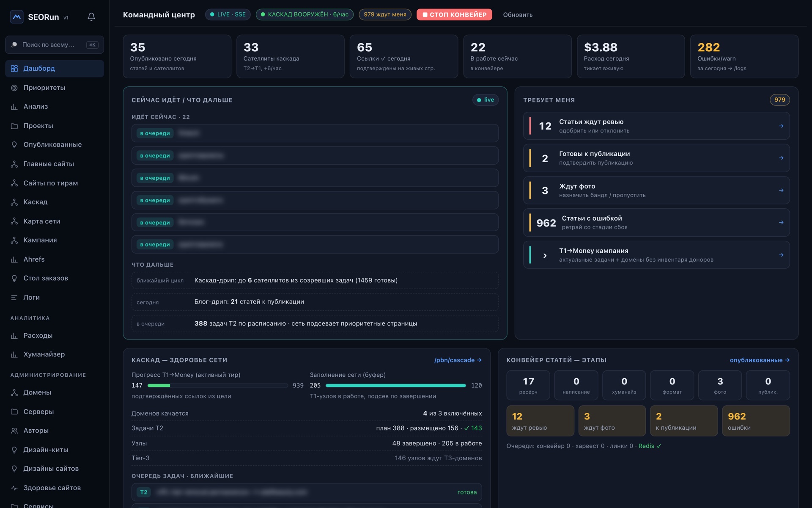
Task: Open Каскад in sidebar
Action: click(x=55, y=202)
